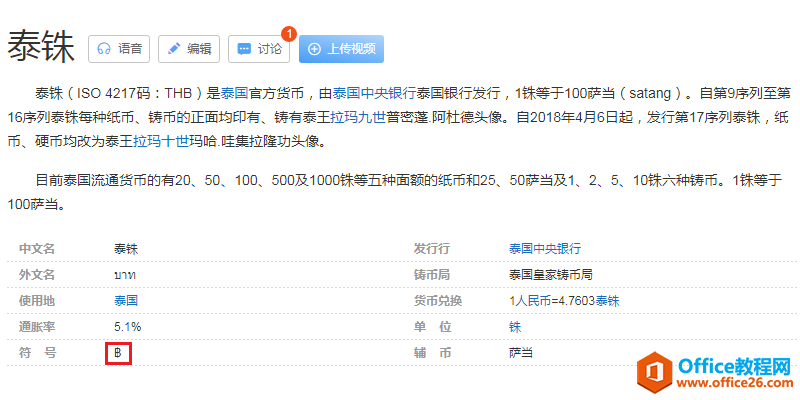This screenshot has height=400, width=800.
Task: Select the ฿ currency symbol
Action: click(x=118, y=353)
